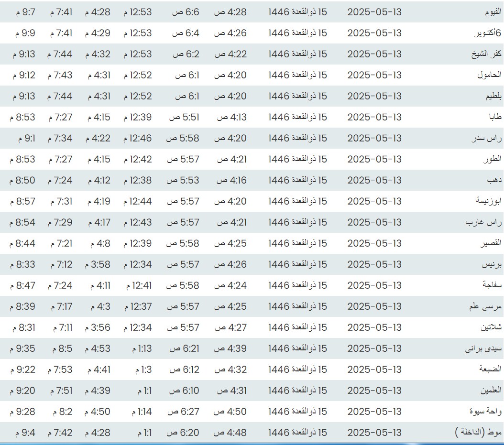Select the 6أكتوبر city name
The width and height of the screenshot is (504, 445).
[x=488, y=33]
